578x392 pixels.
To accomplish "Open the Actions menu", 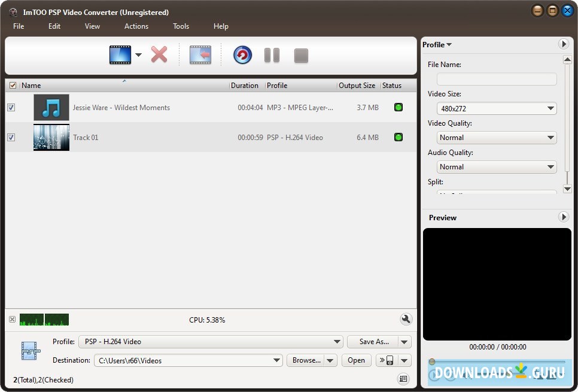I will [136, 26].
